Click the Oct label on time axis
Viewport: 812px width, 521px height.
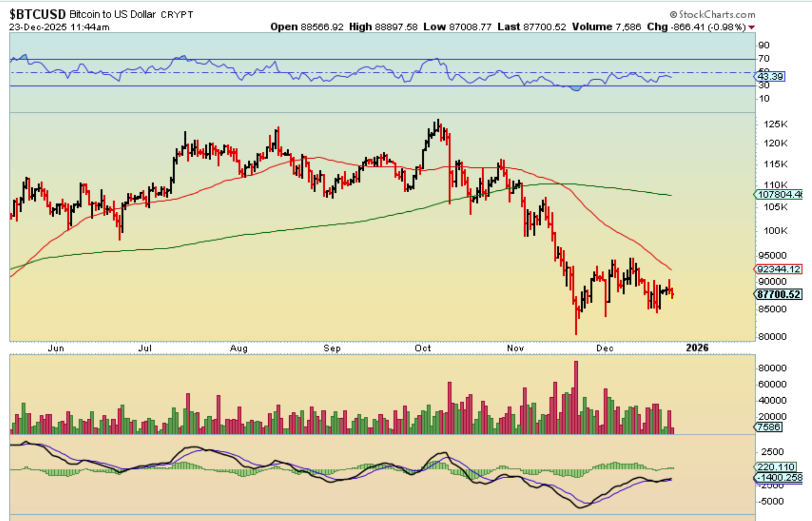coord(422,348)
